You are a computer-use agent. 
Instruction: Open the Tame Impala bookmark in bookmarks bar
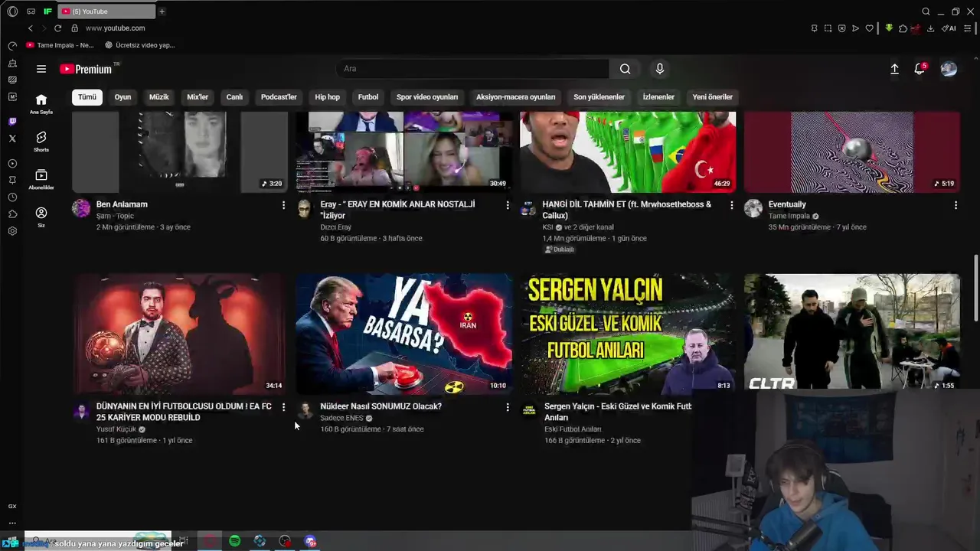pyautogui.click(x=60, y=45)
